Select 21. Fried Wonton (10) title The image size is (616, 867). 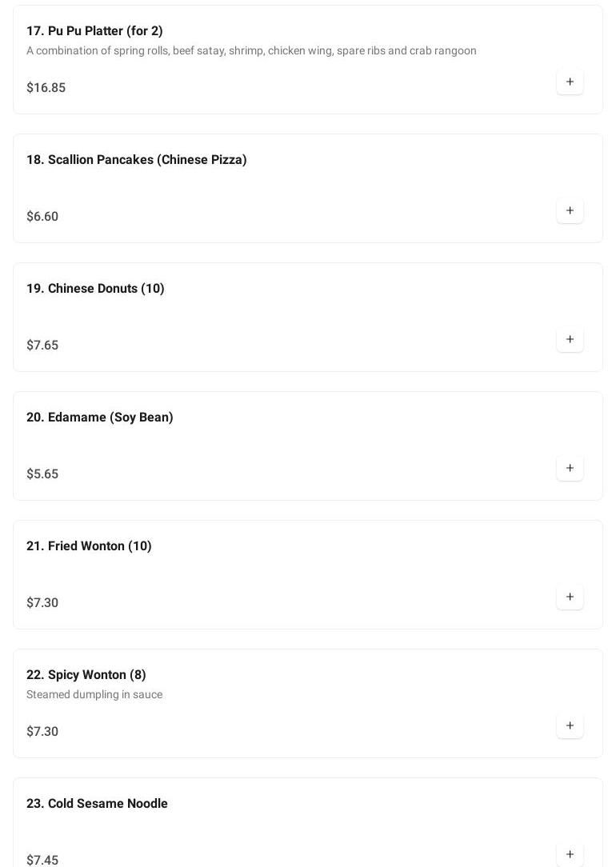pos(89,546)
